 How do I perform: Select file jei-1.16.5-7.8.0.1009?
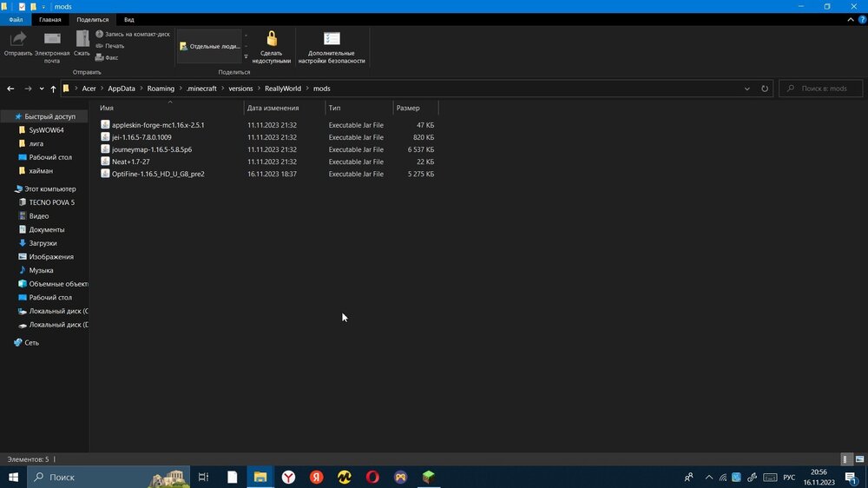pos(141,137)
